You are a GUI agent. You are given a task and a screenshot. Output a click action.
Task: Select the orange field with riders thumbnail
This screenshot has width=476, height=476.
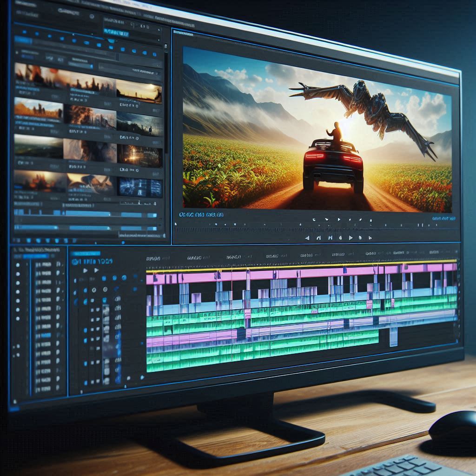[x=39, y=108]
